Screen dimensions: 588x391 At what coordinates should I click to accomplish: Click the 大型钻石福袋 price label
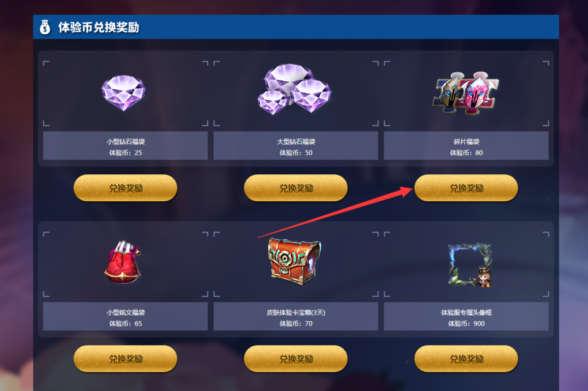[296, 153]
